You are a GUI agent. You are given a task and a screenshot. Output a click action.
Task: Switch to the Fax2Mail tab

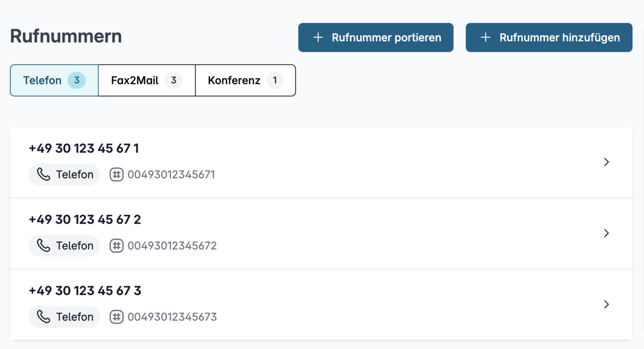click(x=146, y=80)
